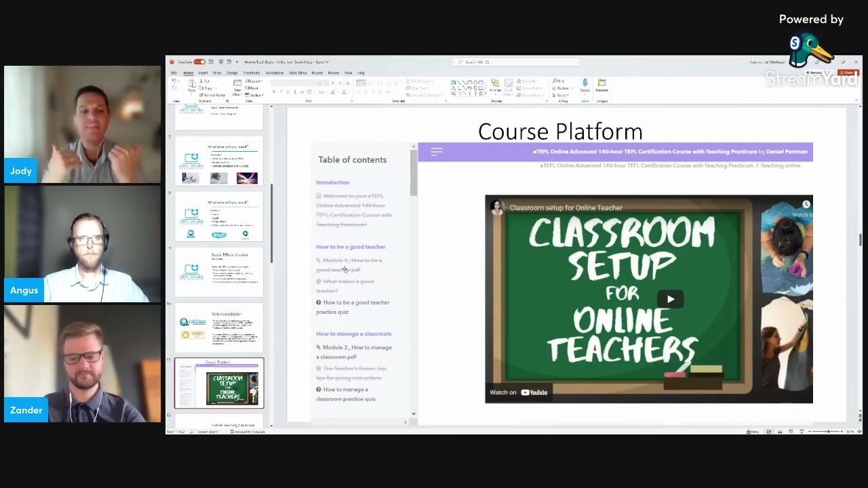Open Module 2 How to manage a classroom pdf
The image size is (868, 488).
[x=353, y=352]
